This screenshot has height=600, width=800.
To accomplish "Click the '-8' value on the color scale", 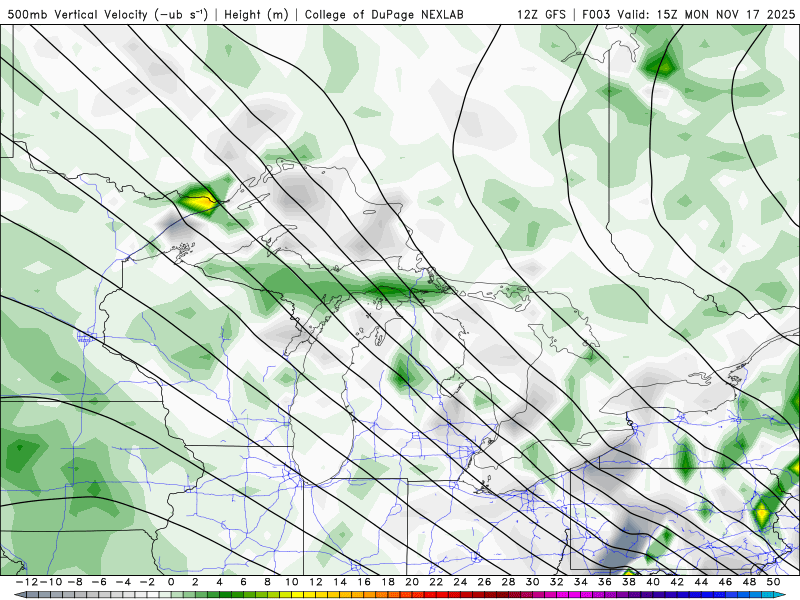I will tap(74, 582).
